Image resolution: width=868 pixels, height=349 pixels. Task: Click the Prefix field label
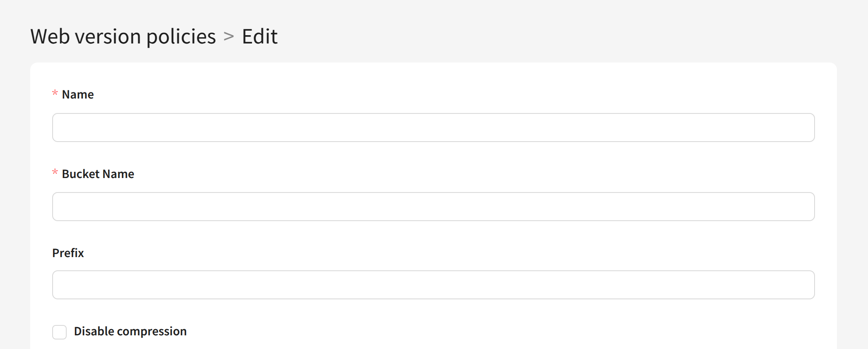coord(68,253)
